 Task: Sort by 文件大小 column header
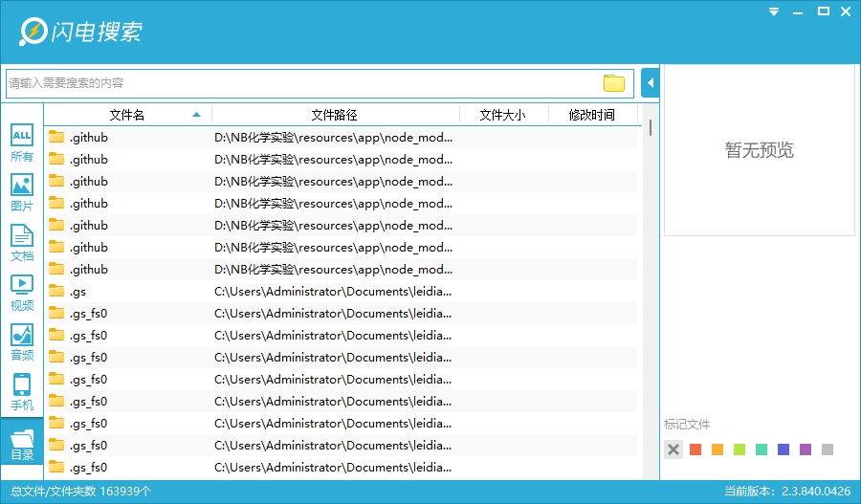pyautogui.click(x=502, y=115)
